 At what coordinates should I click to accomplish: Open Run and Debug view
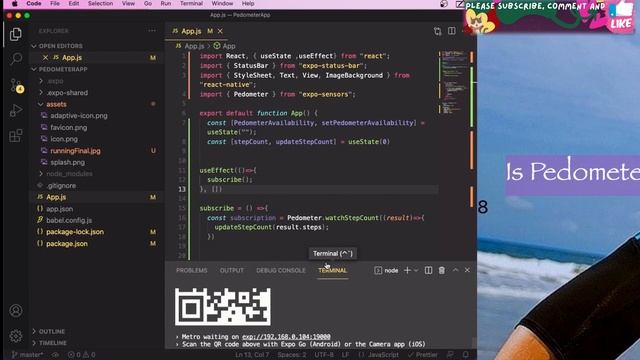tap(16, 111)
